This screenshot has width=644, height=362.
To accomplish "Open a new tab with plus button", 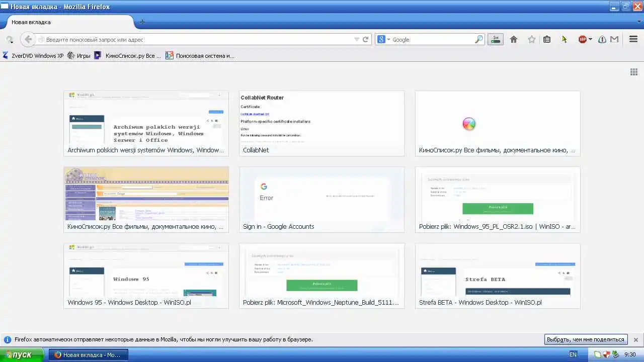I will click(142, 22).
